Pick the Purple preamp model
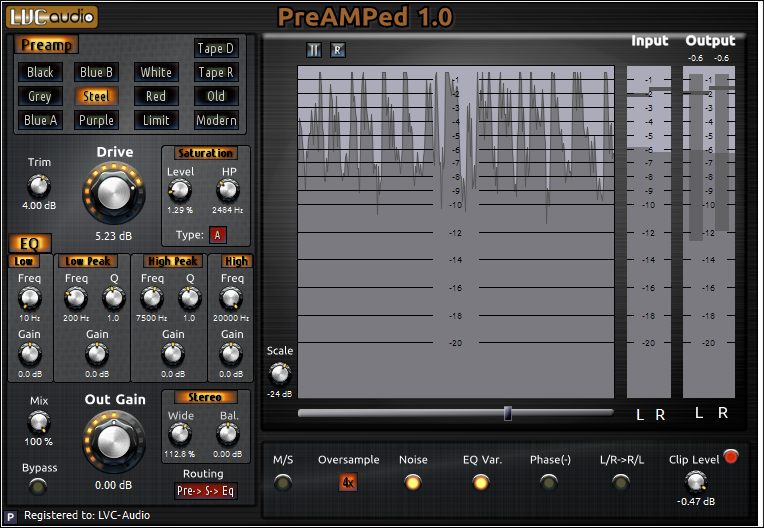Viewport: 764px width, 528px height. (96, 120)
